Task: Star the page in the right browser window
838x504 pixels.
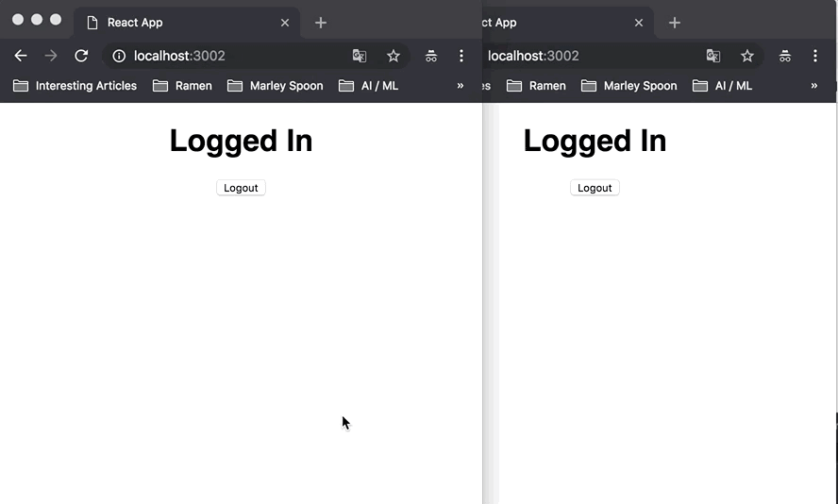Action: point(747,56)
